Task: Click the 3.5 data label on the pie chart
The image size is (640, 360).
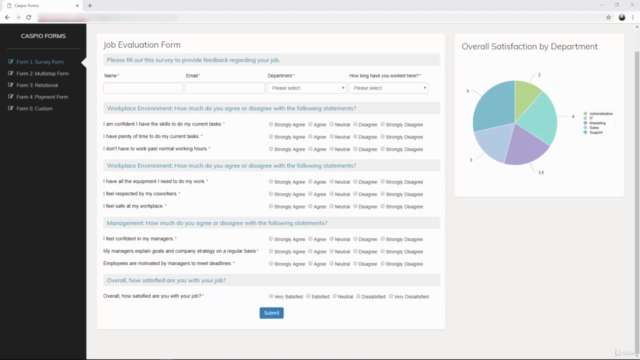Action: pyautogui.click(x=541, y=173)
